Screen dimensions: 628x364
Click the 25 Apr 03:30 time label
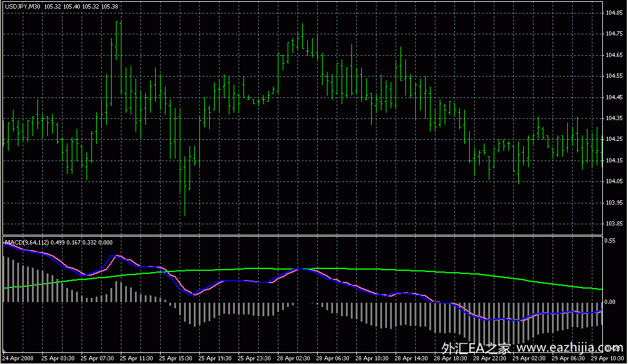tap(58, 358)
